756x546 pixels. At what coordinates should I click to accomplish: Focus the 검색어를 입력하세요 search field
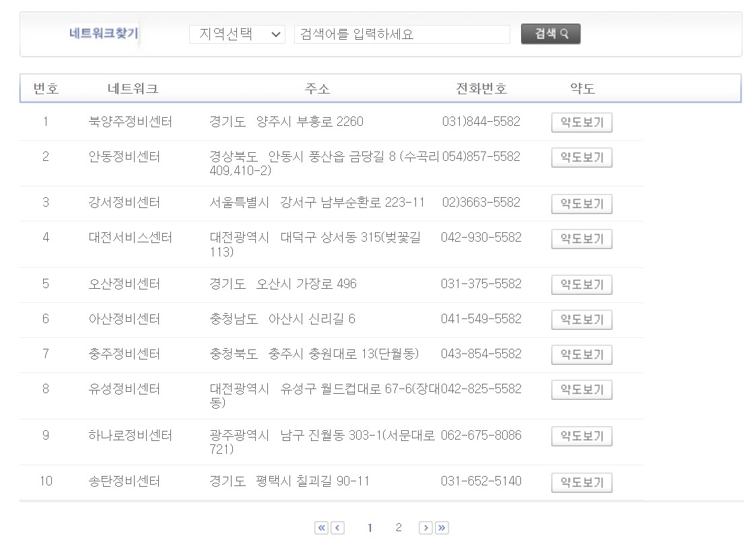[402, 34]
